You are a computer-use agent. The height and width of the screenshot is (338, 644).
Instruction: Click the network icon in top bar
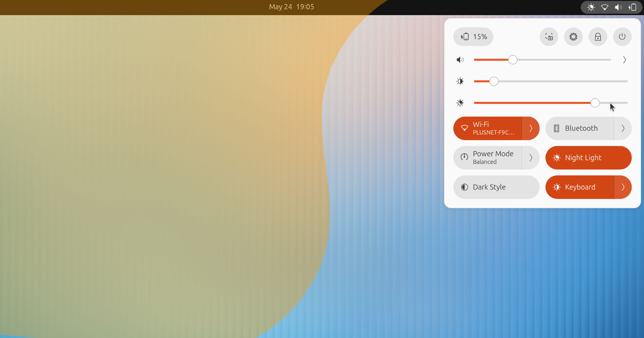[x=605, y=7]
